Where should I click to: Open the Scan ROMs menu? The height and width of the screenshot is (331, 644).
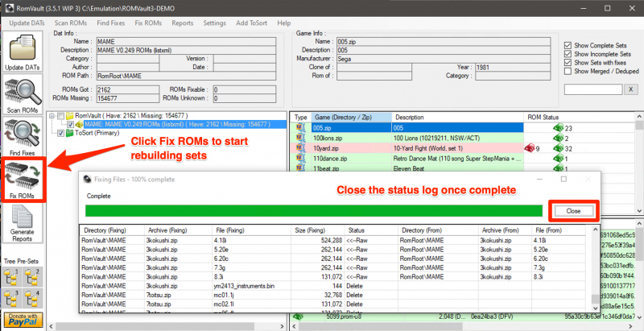pos(71,23)
